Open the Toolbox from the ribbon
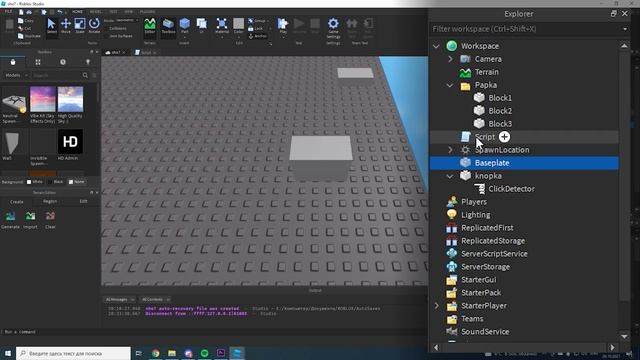Viewport: 640px width, 360px height. pos(168,26)
